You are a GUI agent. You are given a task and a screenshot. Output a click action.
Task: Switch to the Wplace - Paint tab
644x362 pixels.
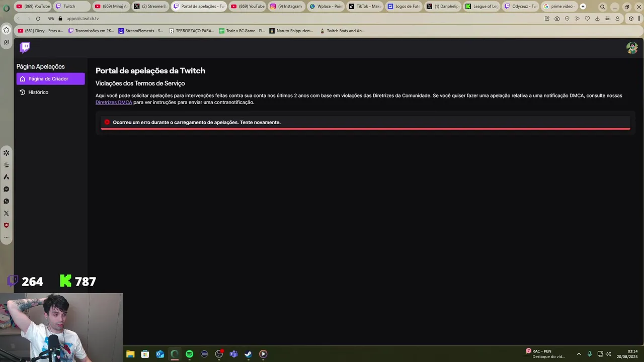coord(326,7)
